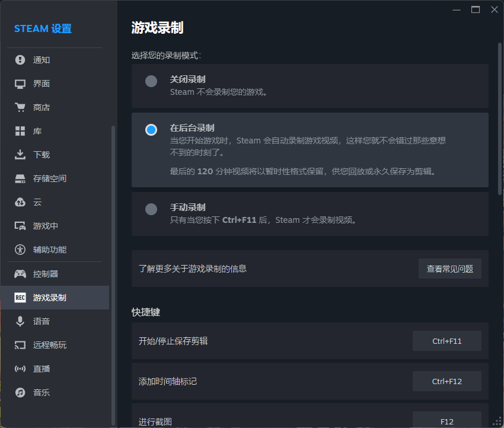Click the STEAM 设置 title
The height and width of the screenshot is (428, 504).
coord(43,28)
